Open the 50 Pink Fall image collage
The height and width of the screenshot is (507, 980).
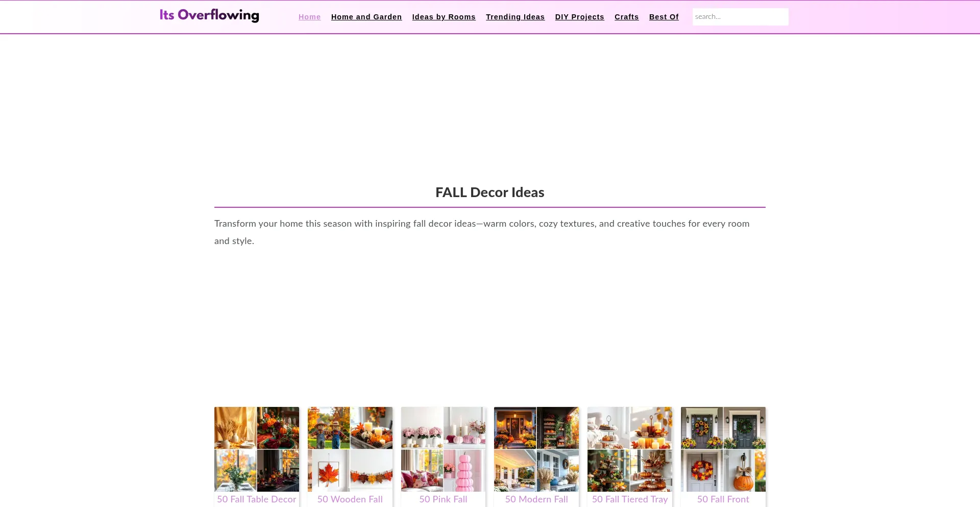coord(444,449)
